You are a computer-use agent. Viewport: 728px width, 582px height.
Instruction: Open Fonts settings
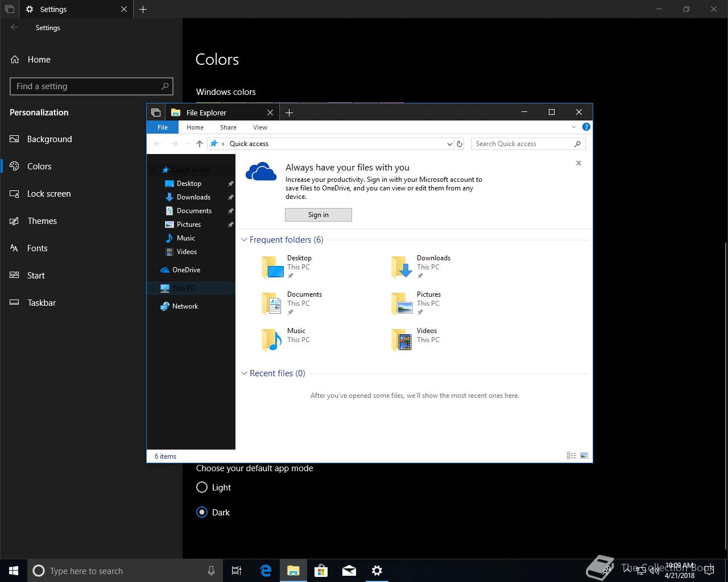coord(91,248)
